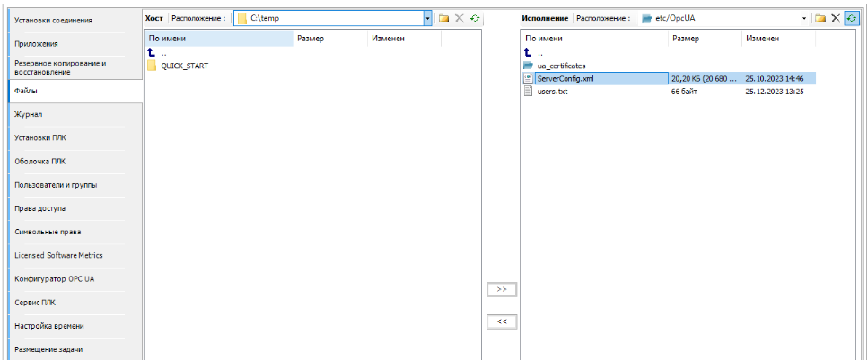Refresh the runtime file list
Image resolution: width=868 pixels, height=361 pixels.
pos(851,18)
